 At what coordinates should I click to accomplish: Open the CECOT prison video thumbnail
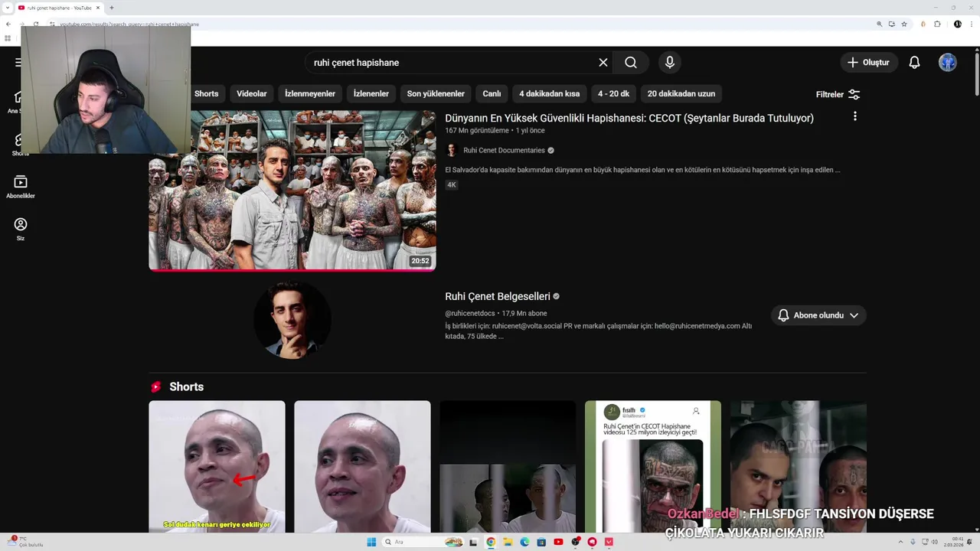point(292,191)
